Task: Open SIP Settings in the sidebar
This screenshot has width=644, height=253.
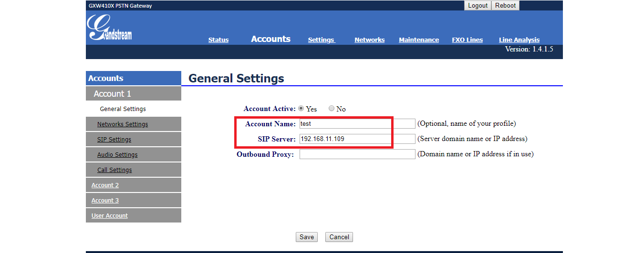Action: [114, 140]
